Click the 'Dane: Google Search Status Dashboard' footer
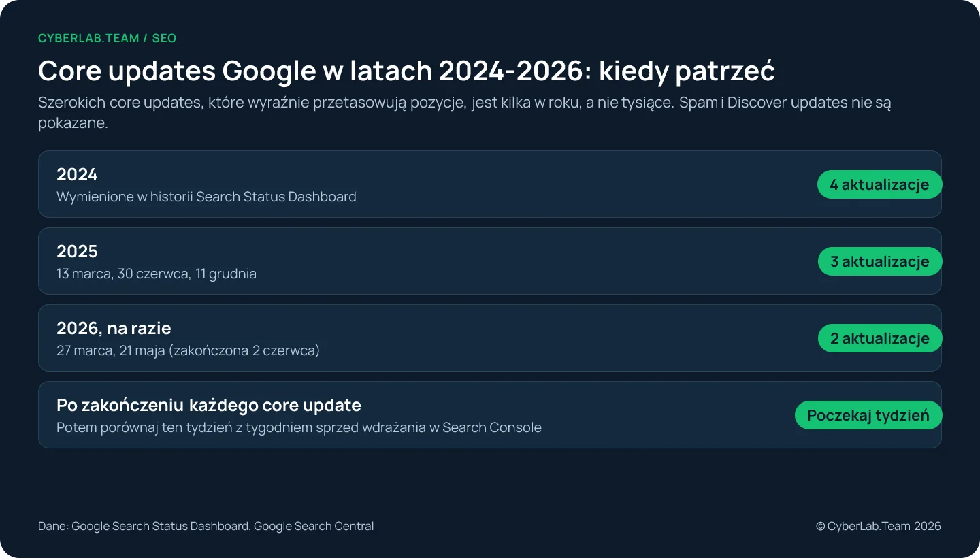Image resolution: width=980 pixels, height=558 pixels. (206, 526)
